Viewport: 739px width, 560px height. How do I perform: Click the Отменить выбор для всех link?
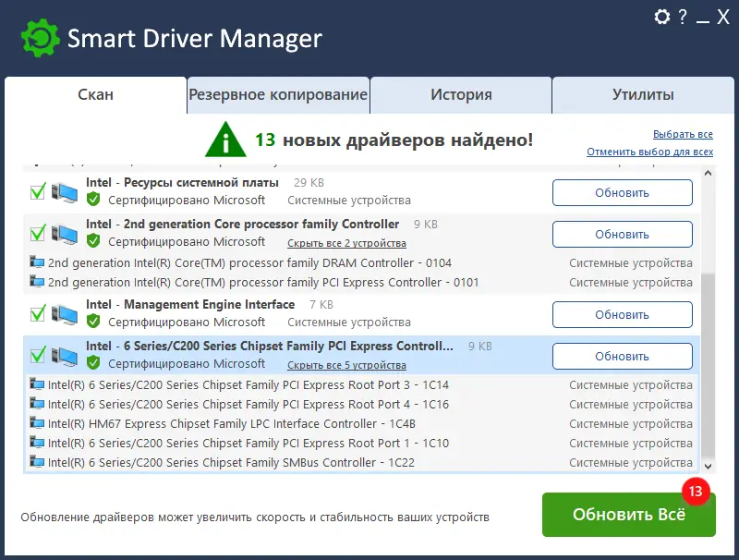[649, 152]
